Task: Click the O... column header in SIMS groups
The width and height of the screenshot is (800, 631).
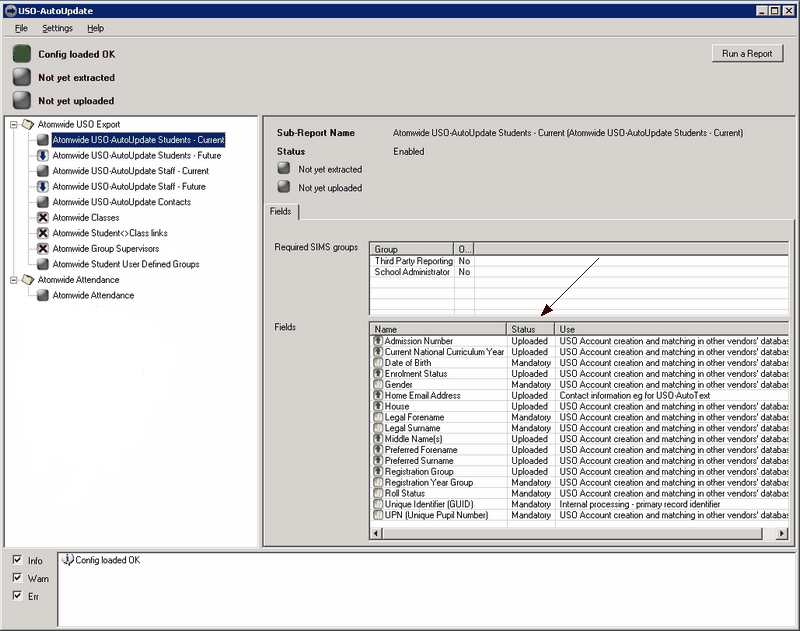Action: 464,249
